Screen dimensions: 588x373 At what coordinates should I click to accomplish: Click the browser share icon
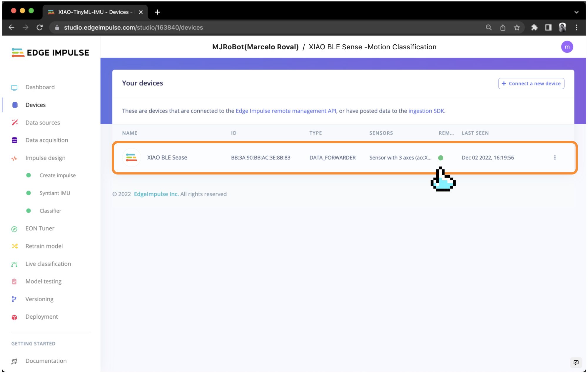(x=503, y=27)
